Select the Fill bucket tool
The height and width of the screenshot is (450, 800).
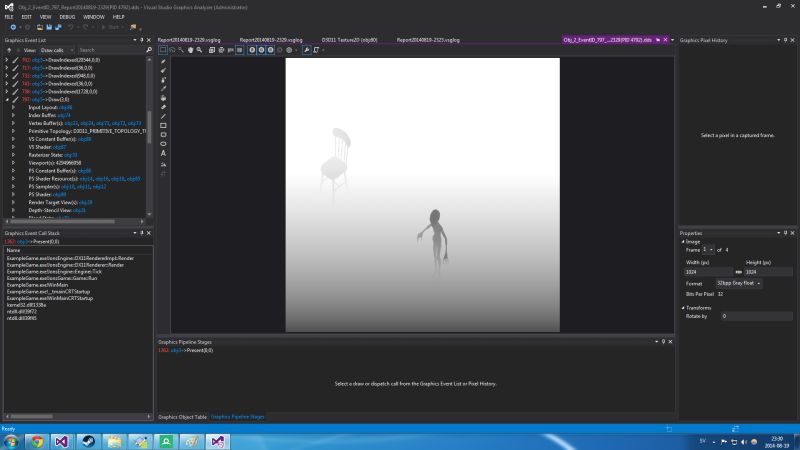163,98
